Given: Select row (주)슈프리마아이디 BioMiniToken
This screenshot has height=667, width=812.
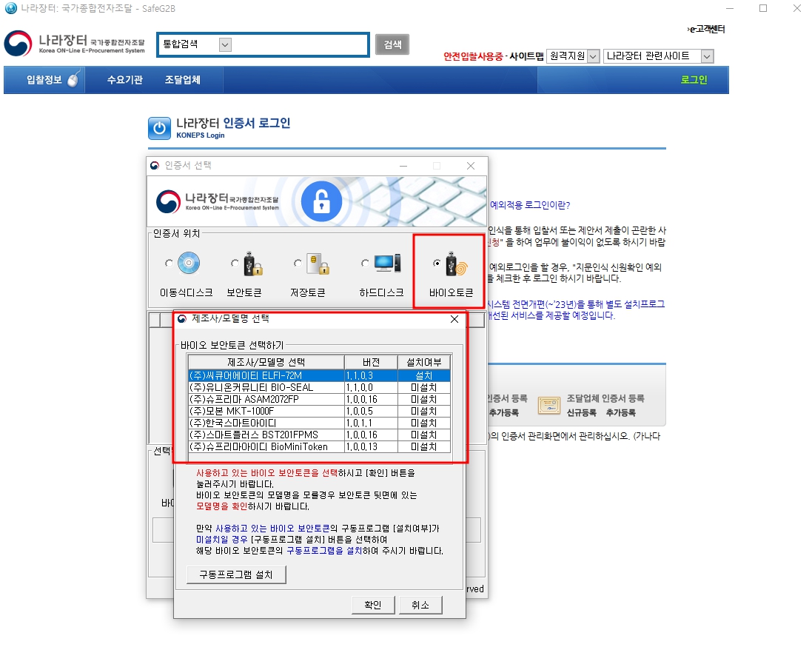Looking at the screenshot, I should click(x=320, y=447).
